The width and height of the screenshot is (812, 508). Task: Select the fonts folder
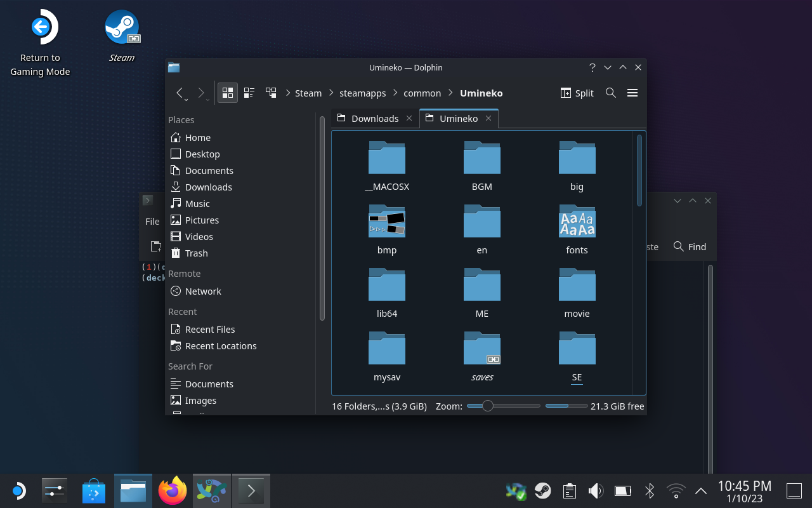tap(577, 229)
